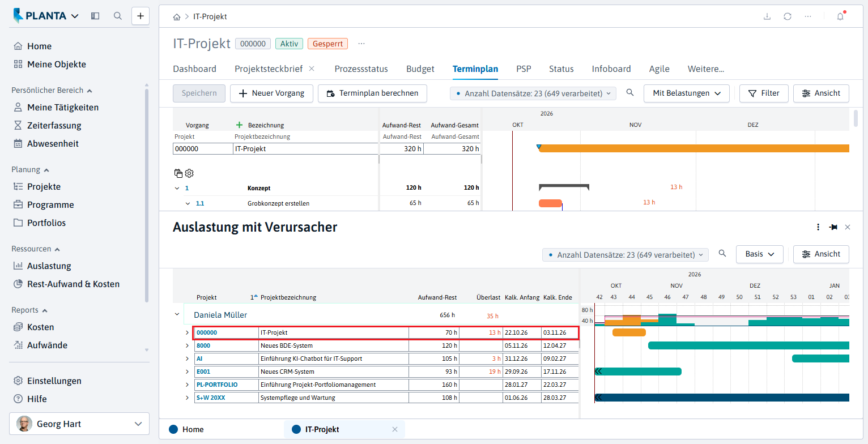This screenshot has height=444, width=868.
Task: Refresh using the reload icon
Action: (788, 16)
